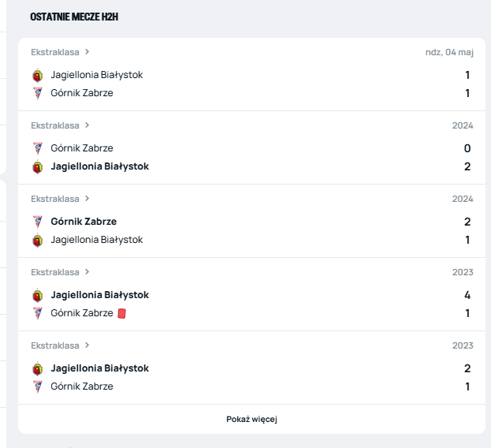Open Ekstraklasa link above the 0-2 match

[55, 125]
